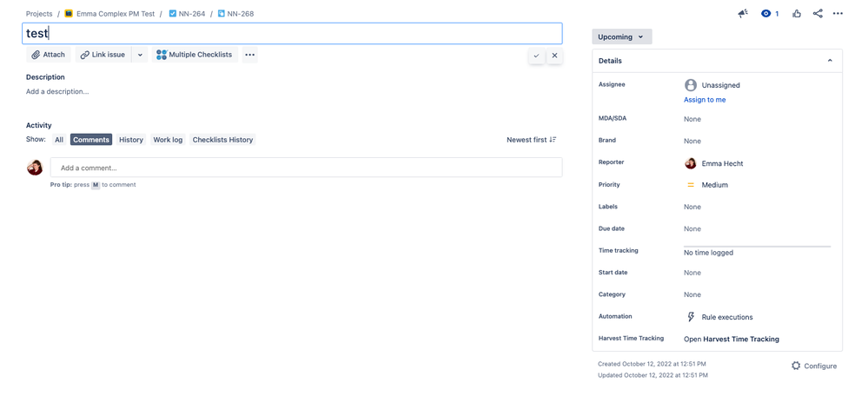
Task: Open the toolbar ellipsis beside Multiple Checklists
Action: pyautogui.click(x=249, y=55)
